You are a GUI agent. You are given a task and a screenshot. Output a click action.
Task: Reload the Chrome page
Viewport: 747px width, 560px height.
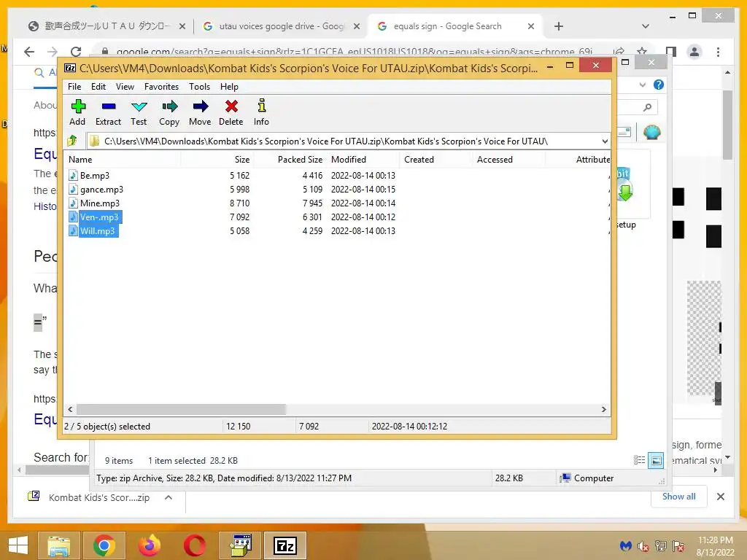pos(76,52)
